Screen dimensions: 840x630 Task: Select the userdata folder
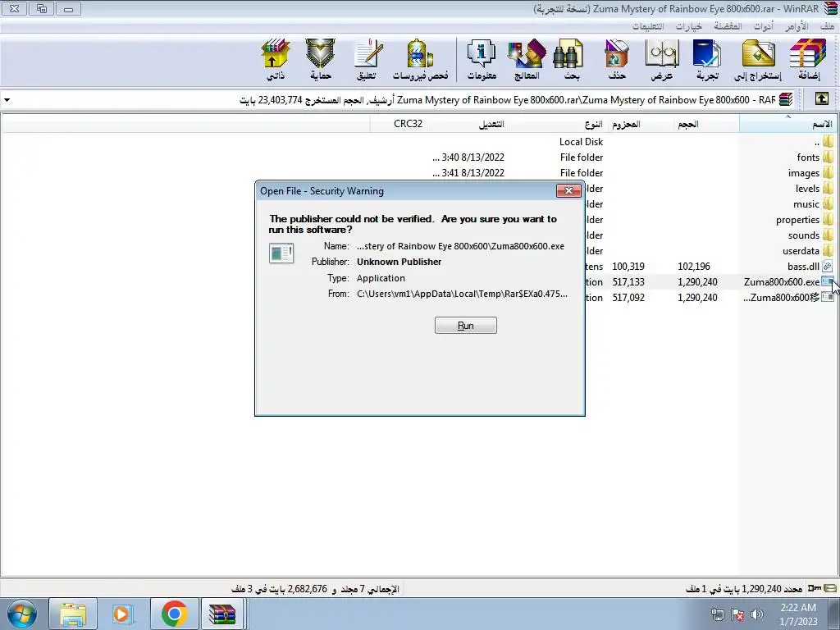pos(807,251)
